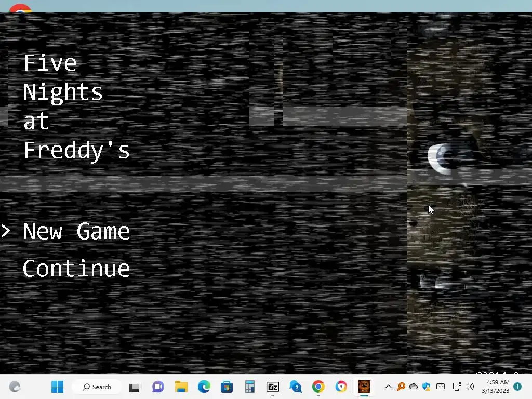This screenshot has width=532, height=399.
Task: Launch Microsoft Edge from the taskbar
Action: point(204,387)
